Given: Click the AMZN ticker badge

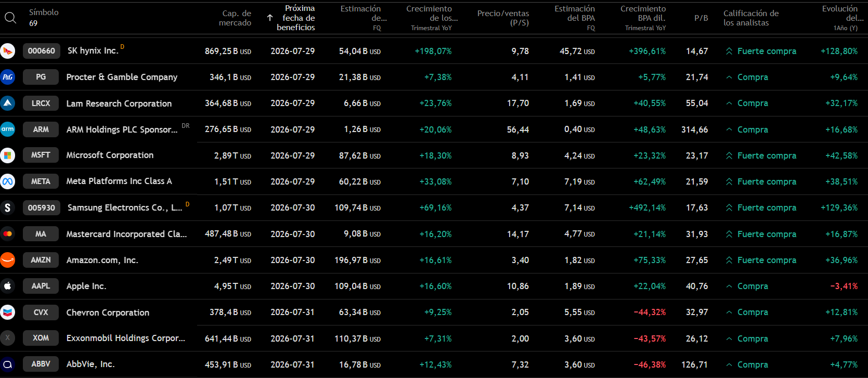Looking at the screenshot, I should tap(41, 260).
